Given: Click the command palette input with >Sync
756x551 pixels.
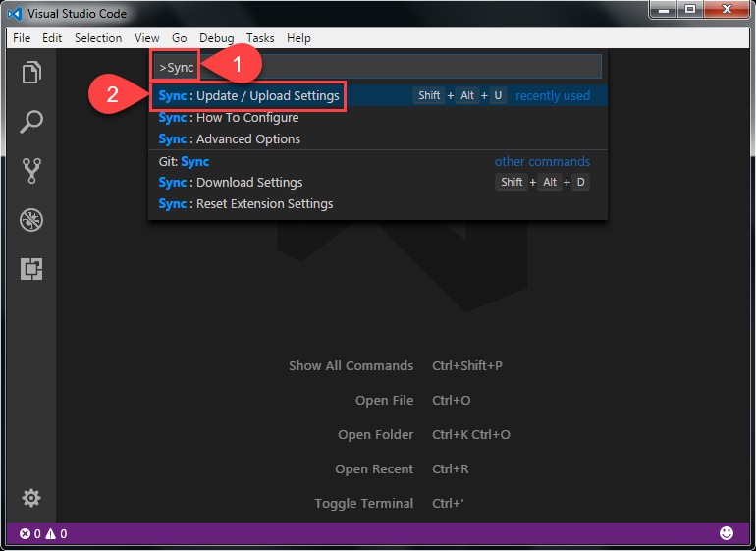Looking at the screenshot, I should [378, 67].
